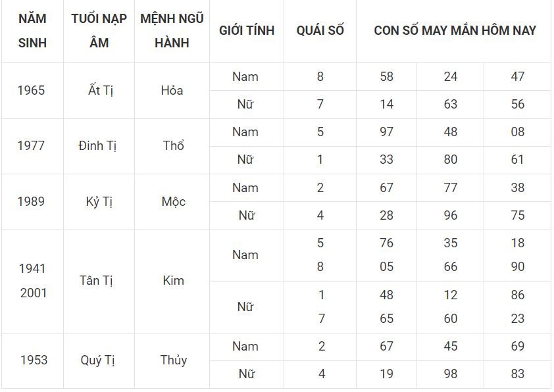Select the Hỏa element cell
The height and width of the screenshot is (392, 554).
click(x=172, y=91)
